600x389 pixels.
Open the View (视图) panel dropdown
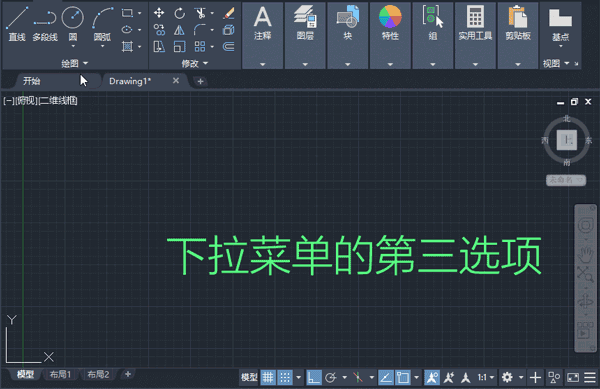(x=556, y=63)
